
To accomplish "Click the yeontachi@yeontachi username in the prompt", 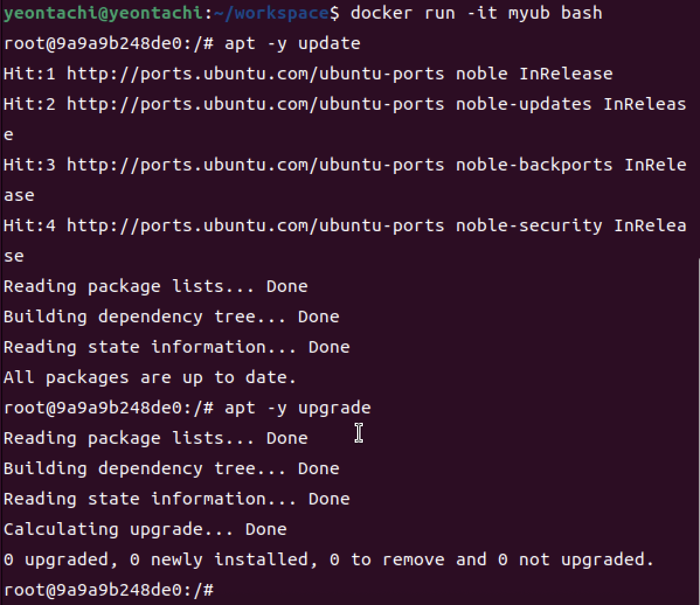I will 103,13.
